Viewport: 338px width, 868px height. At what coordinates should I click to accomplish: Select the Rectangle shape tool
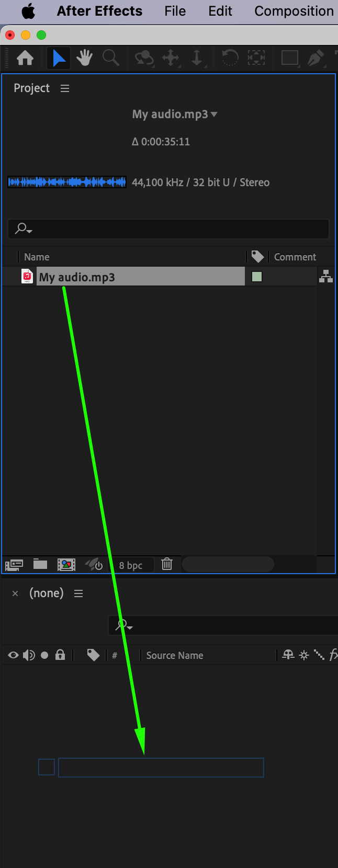[x=289, y=58]
